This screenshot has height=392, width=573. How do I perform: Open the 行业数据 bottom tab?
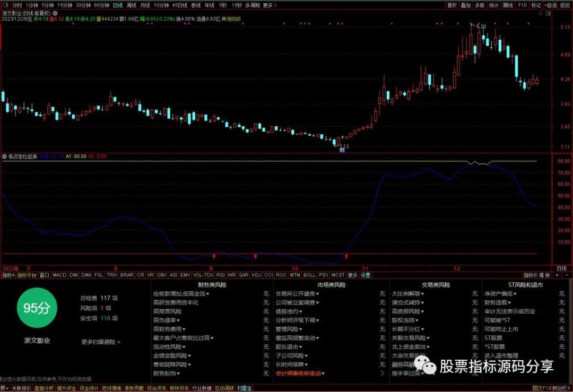point(202,388)
